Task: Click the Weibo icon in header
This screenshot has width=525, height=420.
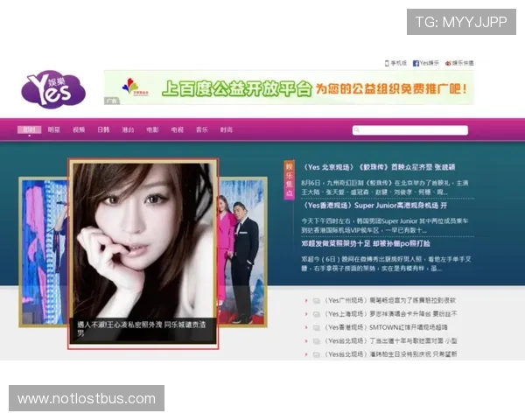Action: tap(448, 63)
